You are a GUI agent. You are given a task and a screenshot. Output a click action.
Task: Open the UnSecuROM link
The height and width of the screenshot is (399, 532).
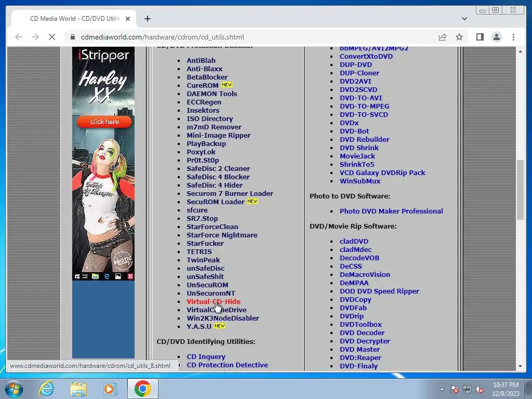[x=207, y=285]
